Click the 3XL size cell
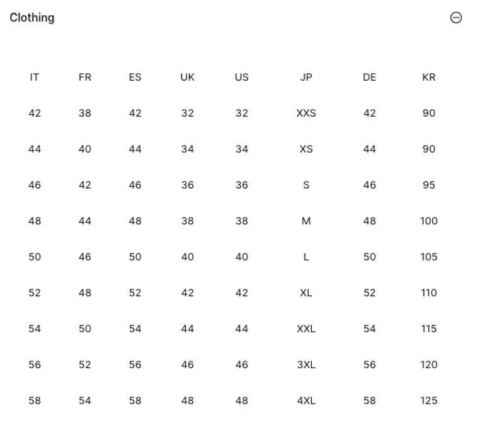 (x=306, y=365)
